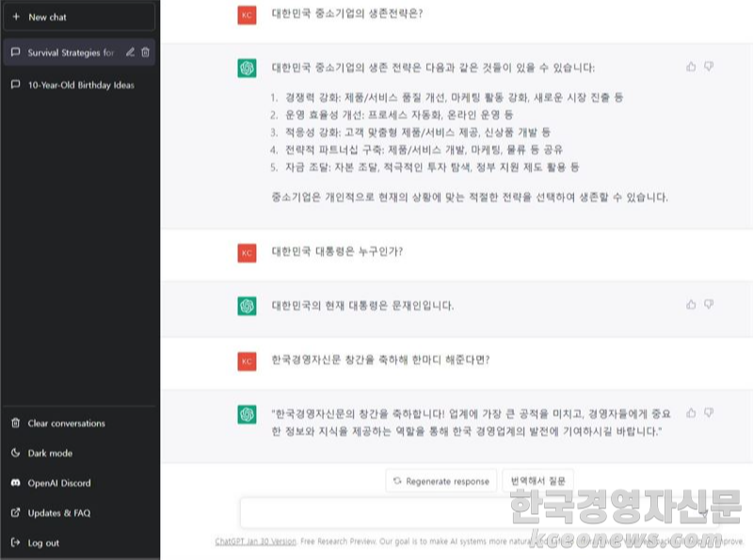The image size is (753, 560).
Task: Open the OpenAI Discord link
Action: [x=79, y=483]
